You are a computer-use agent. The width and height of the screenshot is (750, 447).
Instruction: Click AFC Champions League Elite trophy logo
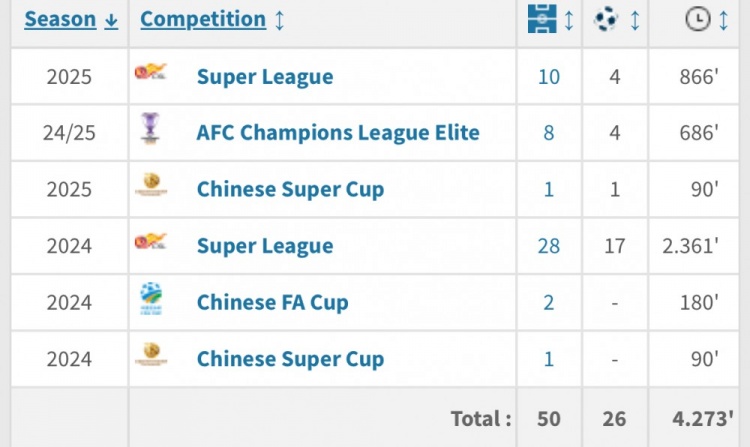[151, 131]
